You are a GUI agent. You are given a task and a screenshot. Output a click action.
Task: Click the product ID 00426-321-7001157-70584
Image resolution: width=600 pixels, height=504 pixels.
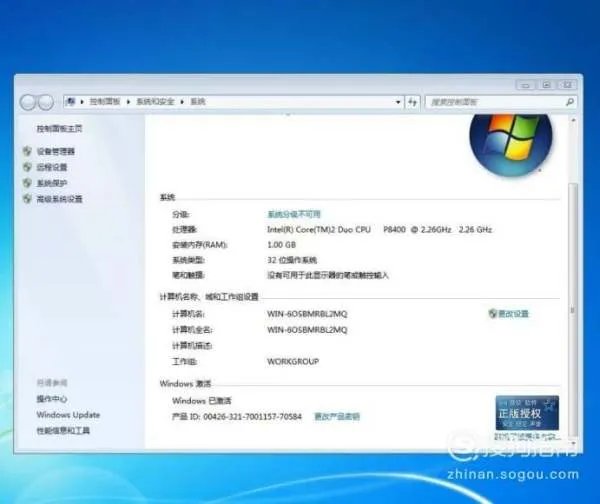click(x=252, y=416)
